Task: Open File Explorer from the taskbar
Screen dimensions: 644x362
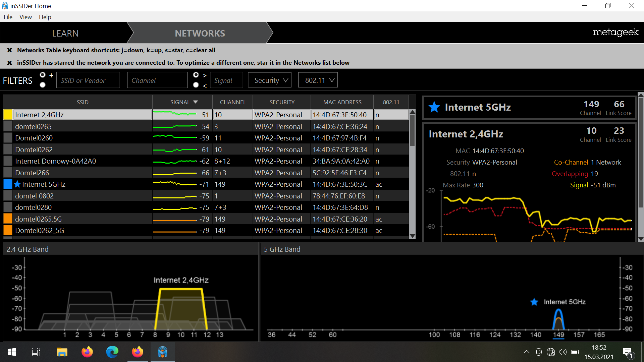Action: pos(62,352)
